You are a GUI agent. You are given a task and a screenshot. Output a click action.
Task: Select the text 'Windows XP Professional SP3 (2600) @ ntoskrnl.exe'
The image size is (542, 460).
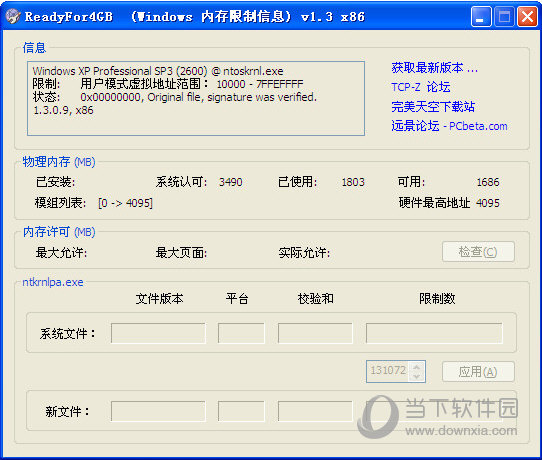(158, 71)
